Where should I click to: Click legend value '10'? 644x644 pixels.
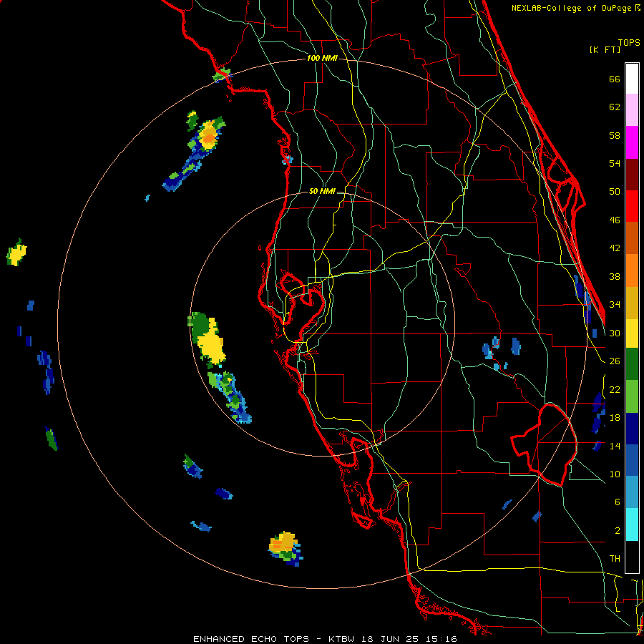click(x=615, y=474)
